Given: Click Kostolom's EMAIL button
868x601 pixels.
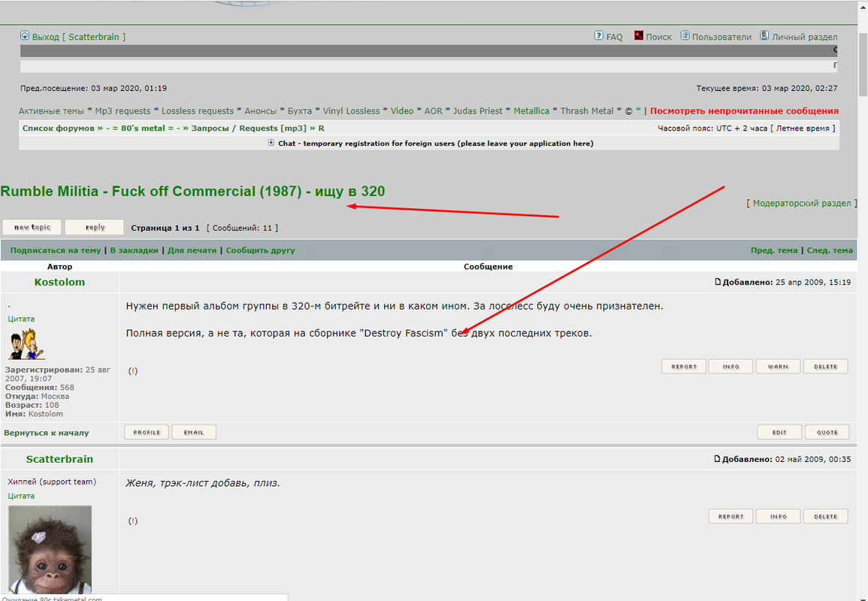Looking at the screenshot, I should click(194, 432).
